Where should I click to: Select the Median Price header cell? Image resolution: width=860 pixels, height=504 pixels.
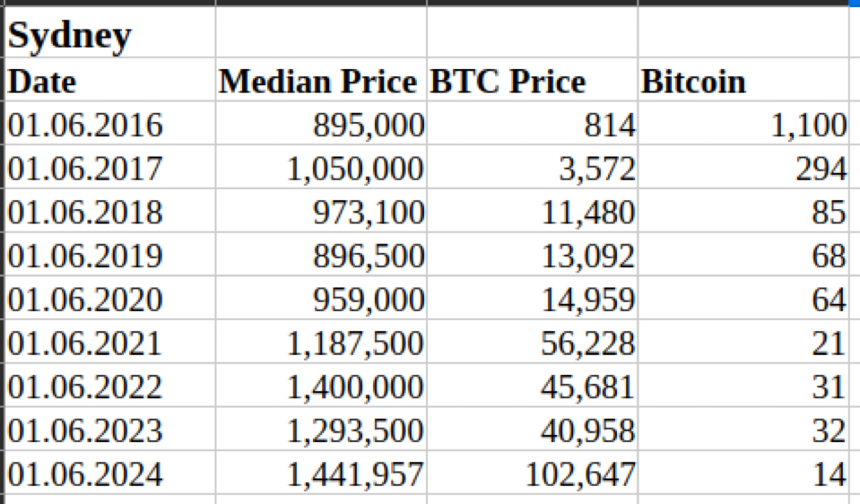coord(318,82)
